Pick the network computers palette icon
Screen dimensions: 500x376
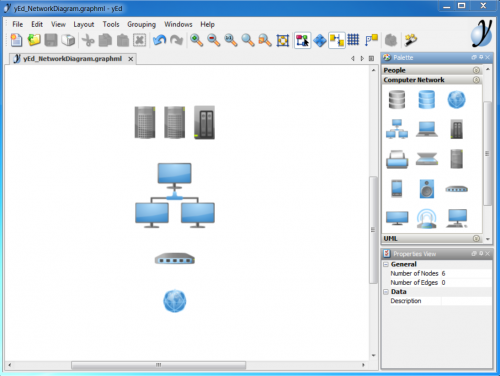click(x=397, y=129)
